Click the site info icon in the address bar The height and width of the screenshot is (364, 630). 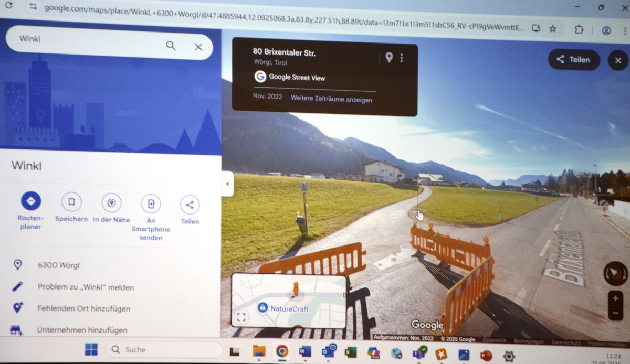33,7
